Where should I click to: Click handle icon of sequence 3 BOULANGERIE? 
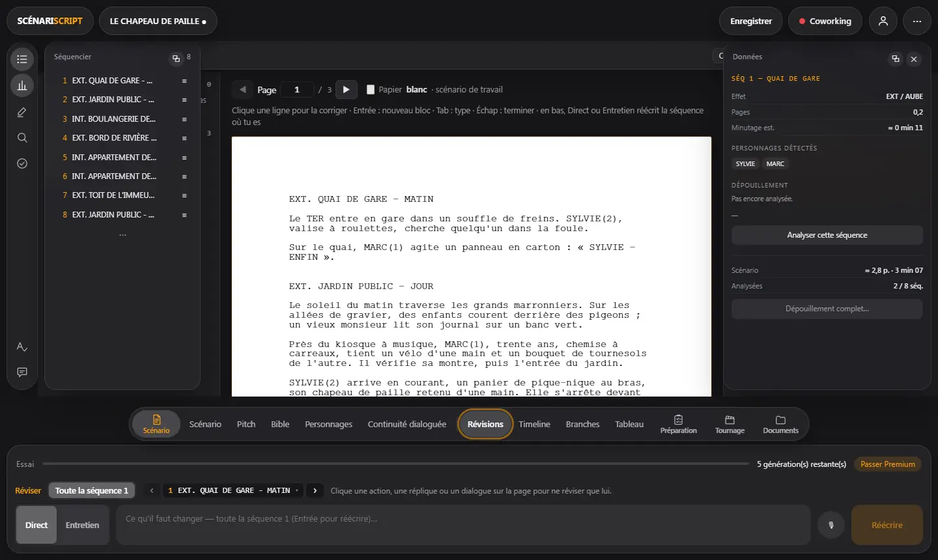[x=184, y=119]
